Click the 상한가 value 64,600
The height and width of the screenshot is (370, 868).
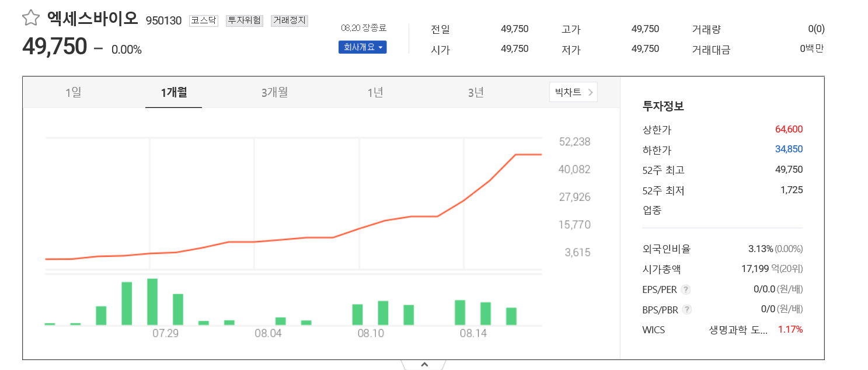(789, 129)
